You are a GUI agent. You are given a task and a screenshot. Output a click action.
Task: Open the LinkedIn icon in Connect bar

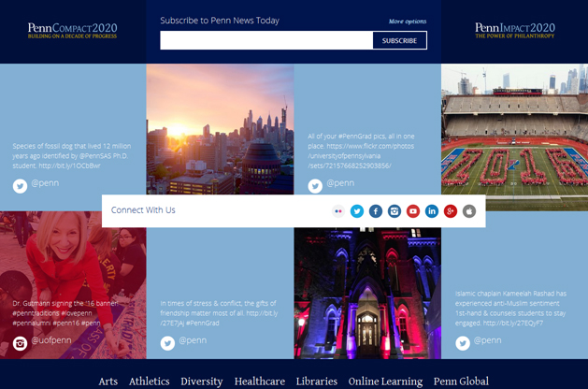(x=432, y=211)
